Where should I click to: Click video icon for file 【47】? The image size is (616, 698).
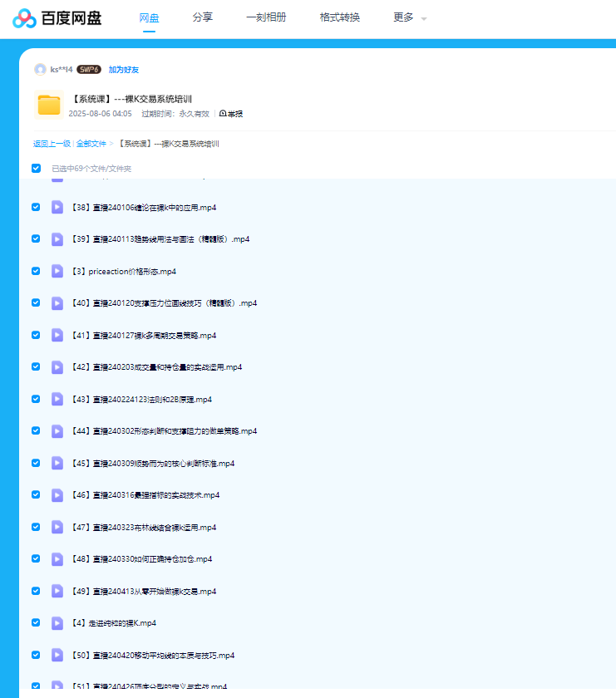click(57, 527)
